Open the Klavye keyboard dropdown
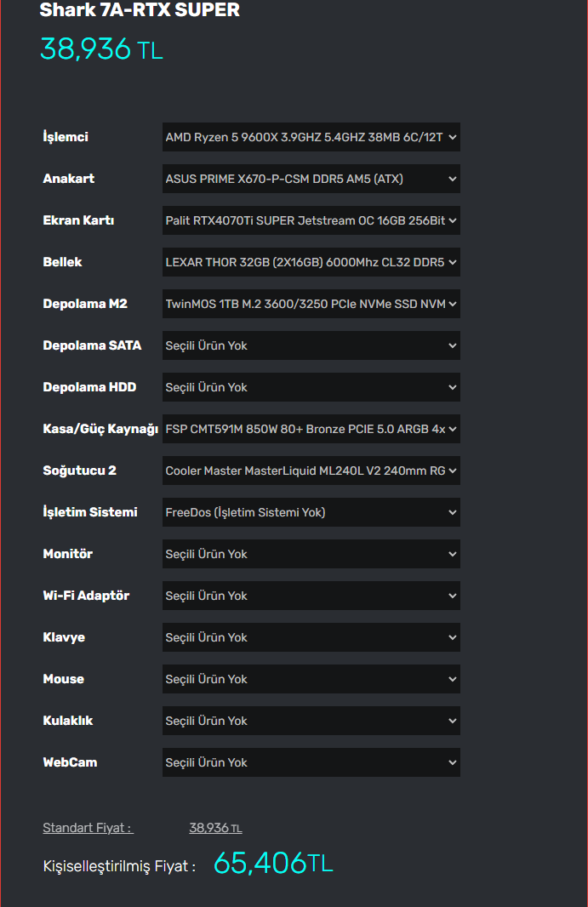This screenshot has width=588, height=907. coord(311,637)
